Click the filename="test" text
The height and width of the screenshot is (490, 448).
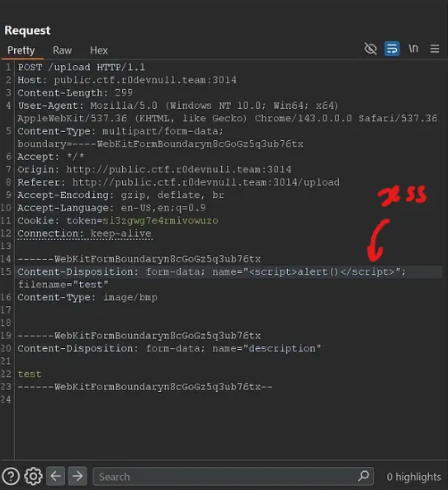click(63, 285)
